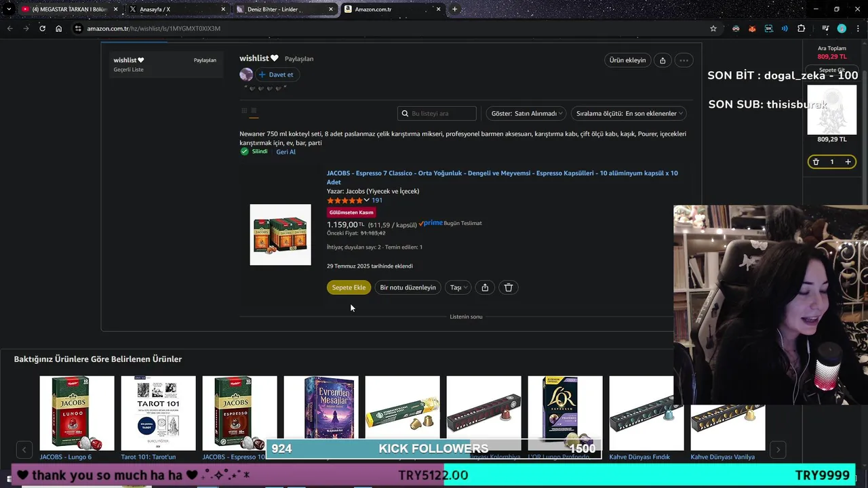This screenshot has height=488, width=868.
Task: Share the JACOBS item with share icon
Action: pos(485,287)
